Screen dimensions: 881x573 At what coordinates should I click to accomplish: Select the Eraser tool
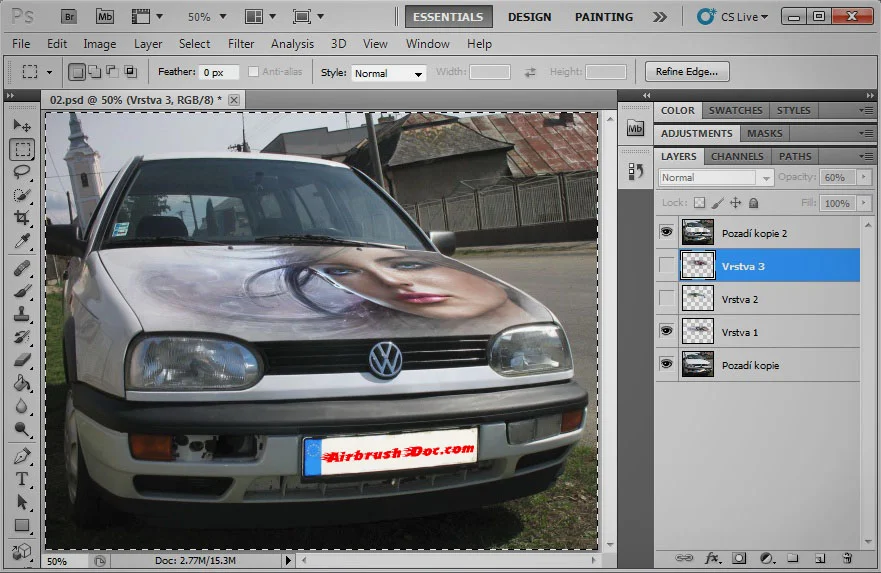click(x=22, y=360)
